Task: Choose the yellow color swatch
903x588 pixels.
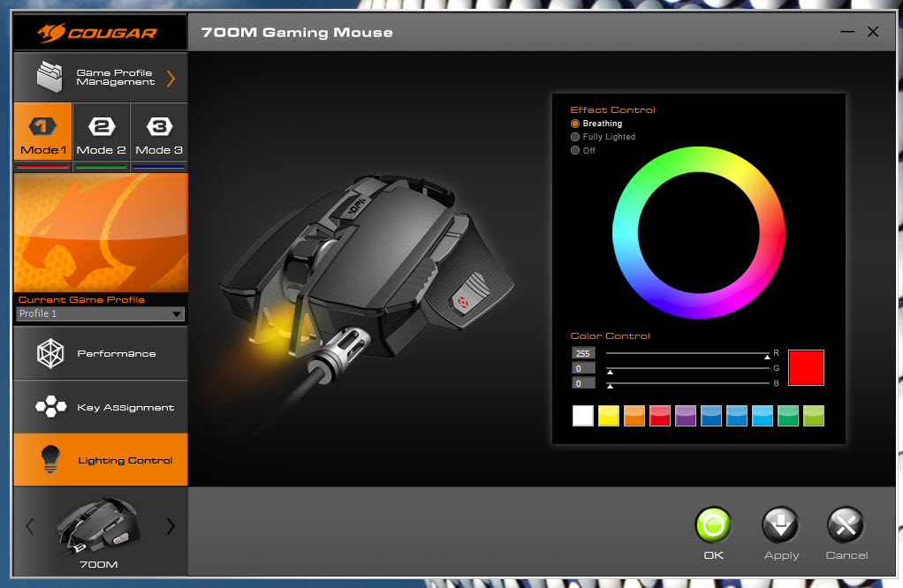Action: pyautogui.click(x=609, y=416)
